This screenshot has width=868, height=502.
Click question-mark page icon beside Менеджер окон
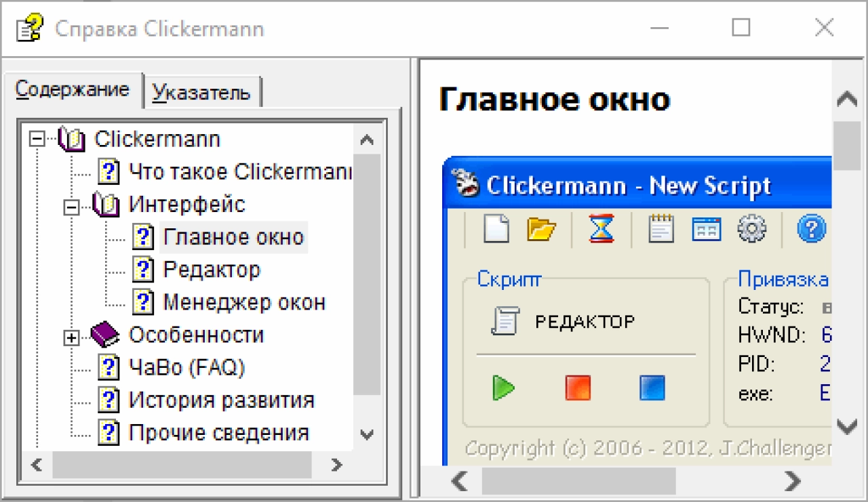click(x=143, y=302)
